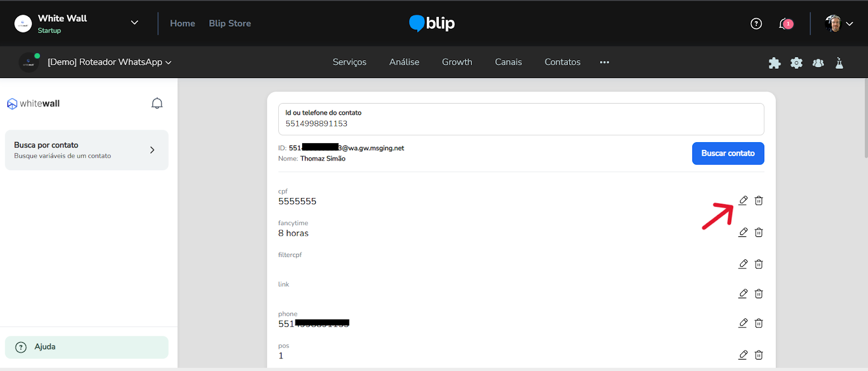Go to the Contatos menu
The width and height of the screenshot is (868, 371).
tap(562, 62)
